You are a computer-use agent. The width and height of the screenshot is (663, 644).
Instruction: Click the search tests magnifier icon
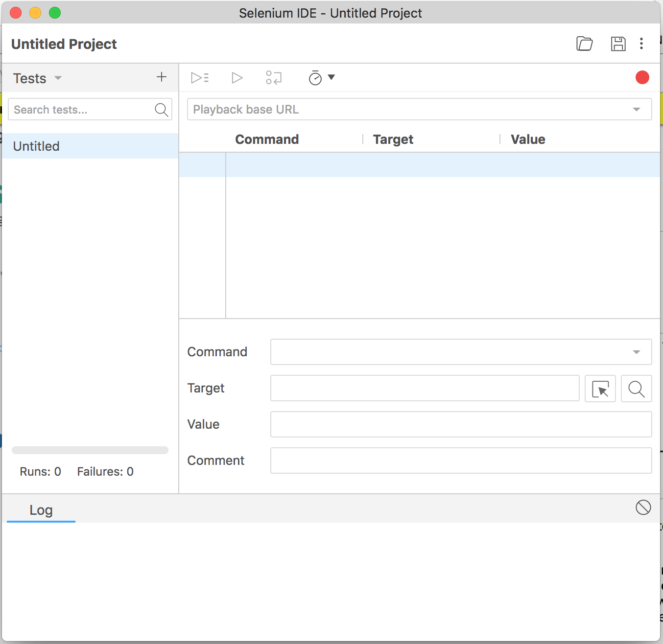coord(161,110)
